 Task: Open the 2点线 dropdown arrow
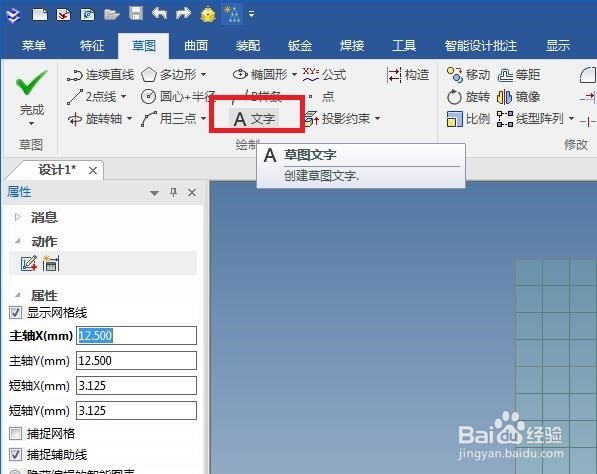tap(123, 97)
